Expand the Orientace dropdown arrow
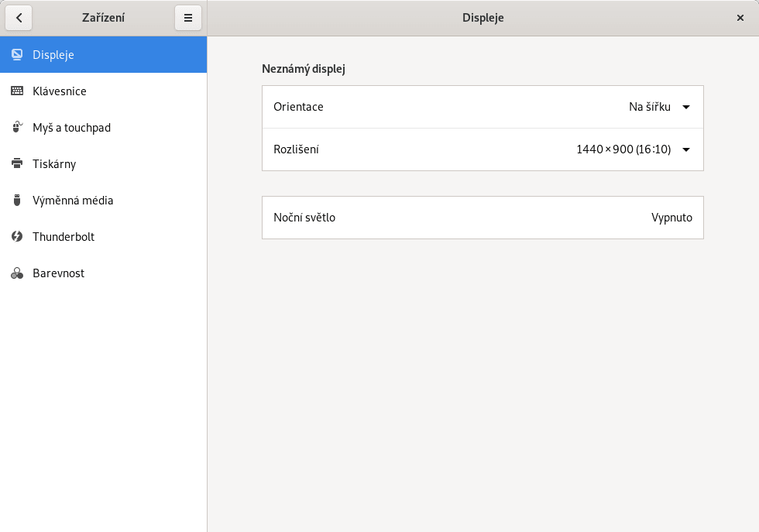Screen dimensions: 759x532 (x=686, y=108)
